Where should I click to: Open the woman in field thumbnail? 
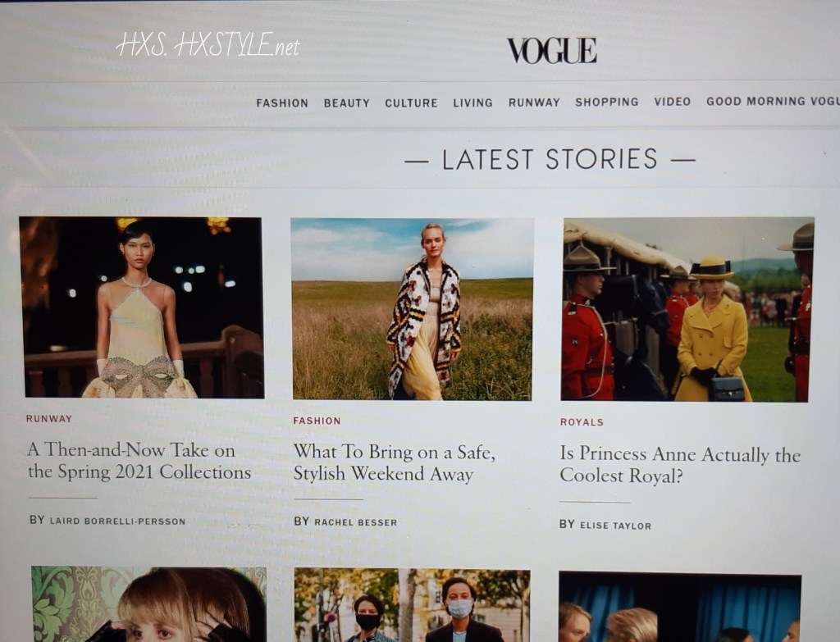tap(412, 309)
